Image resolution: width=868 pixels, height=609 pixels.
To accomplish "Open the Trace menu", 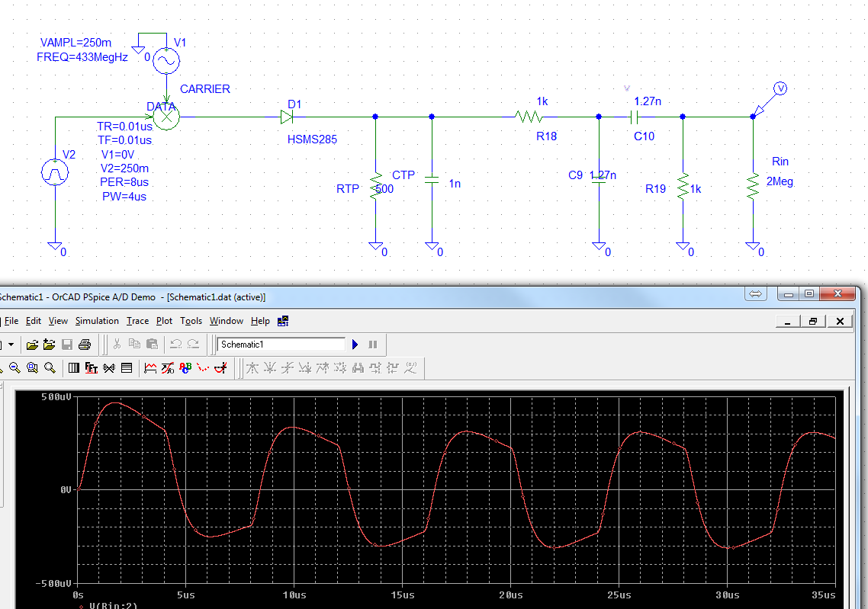I will (x=137, y=321).
